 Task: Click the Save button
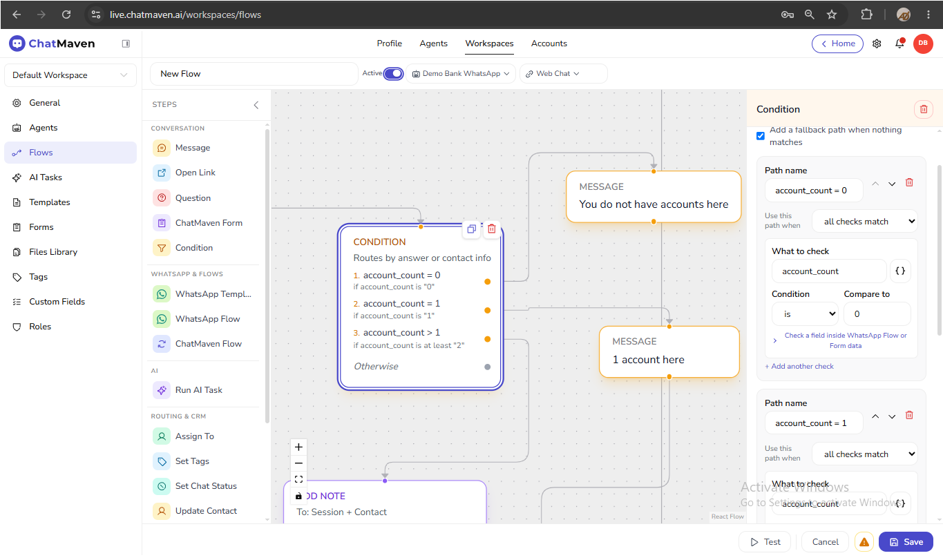906,542
